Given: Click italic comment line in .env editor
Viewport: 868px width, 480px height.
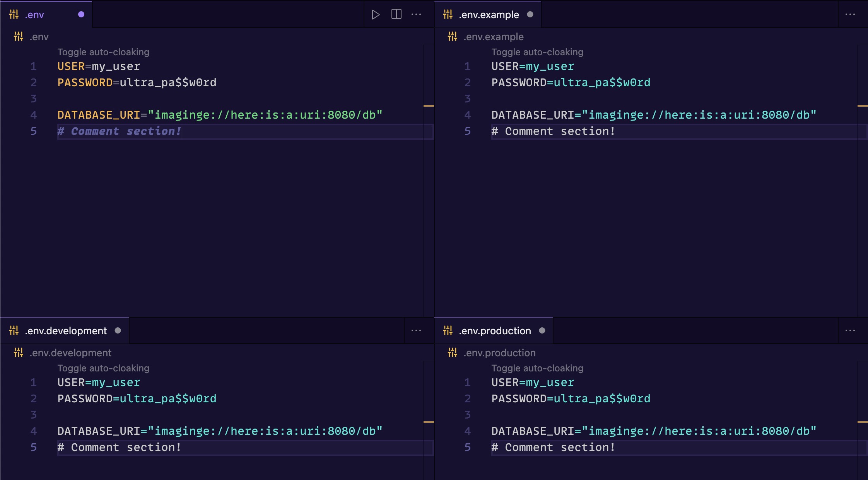Looking at the screenshot, I should [x=119, y=131].
